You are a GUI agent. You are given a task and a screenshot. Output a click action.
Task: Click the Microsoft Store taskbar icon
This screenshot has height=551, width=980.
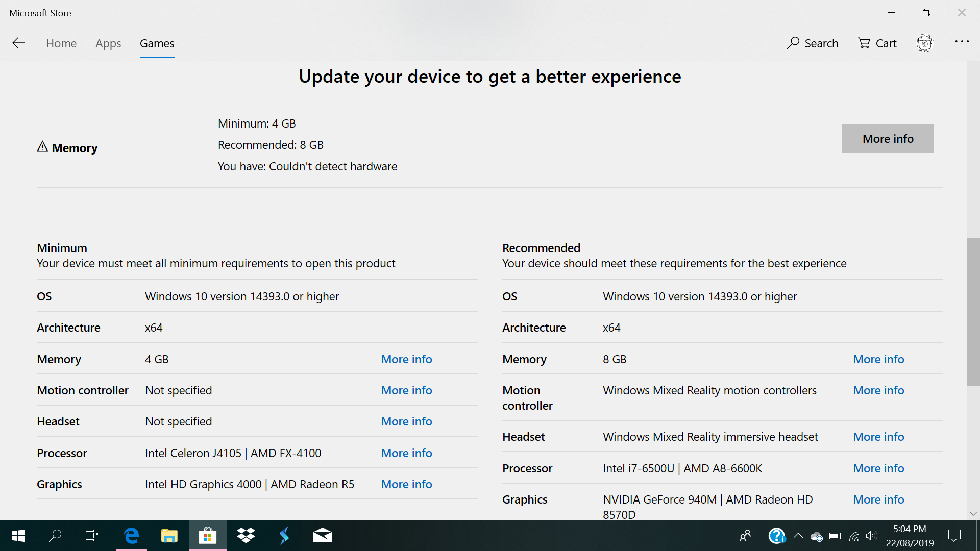click(x=207, y=536)
